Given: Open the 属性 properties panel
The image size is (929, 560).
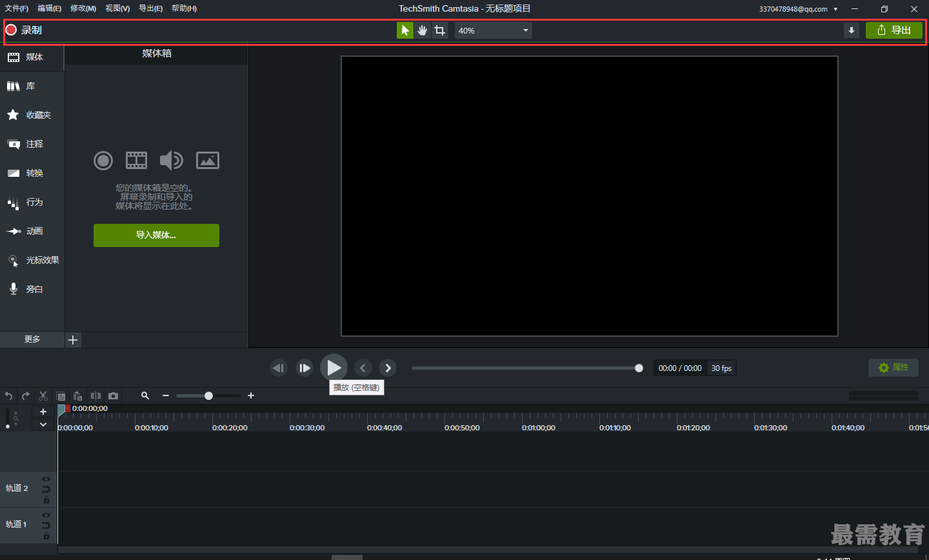Looking at the screenshot, I should [894, 368].
